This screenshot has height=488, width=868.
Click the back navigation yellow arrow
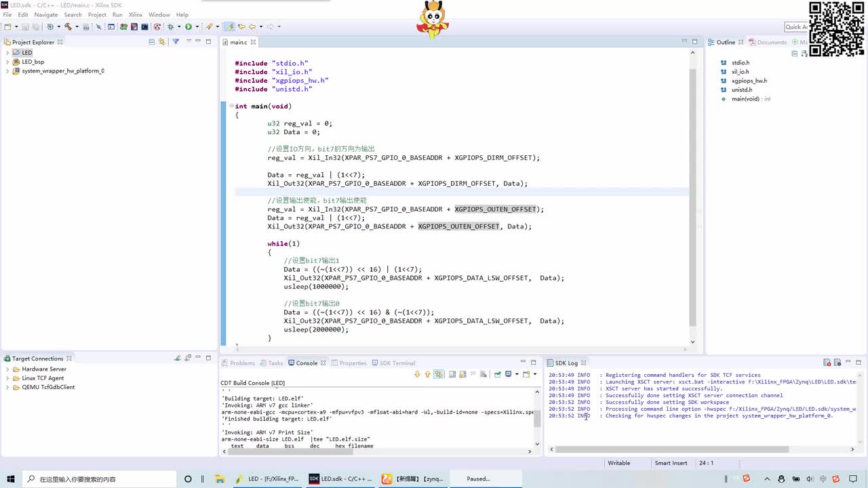[x=252, y=27]
